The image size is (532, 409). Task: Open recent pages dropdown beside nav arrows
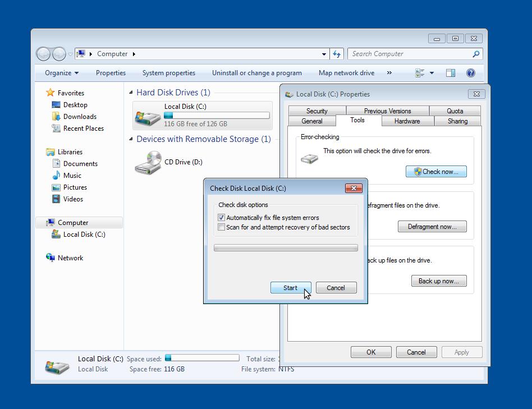(70, 54)
